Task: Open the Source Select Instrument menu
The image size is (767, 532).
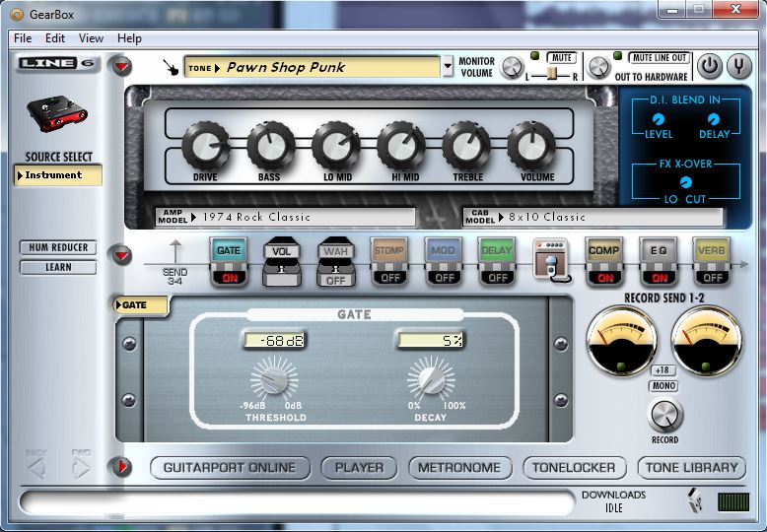Action: [x=58, y=175]
